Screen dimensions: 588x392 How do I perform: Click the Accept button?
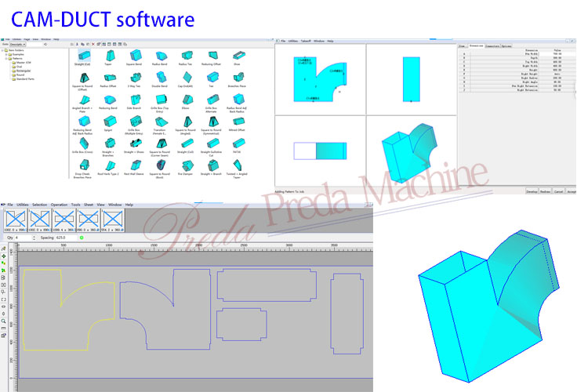click(571, 191)
